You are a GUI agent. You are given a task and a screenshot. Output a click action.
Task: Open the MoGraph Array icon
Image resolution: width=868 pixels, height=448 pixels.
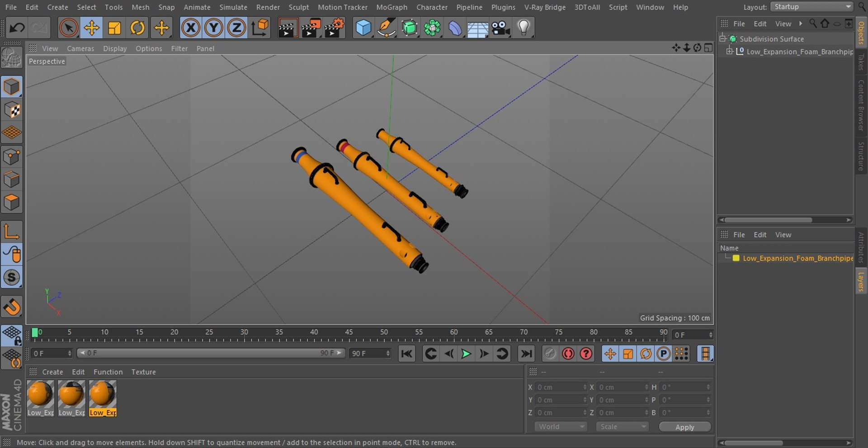(x=432, y=28)
